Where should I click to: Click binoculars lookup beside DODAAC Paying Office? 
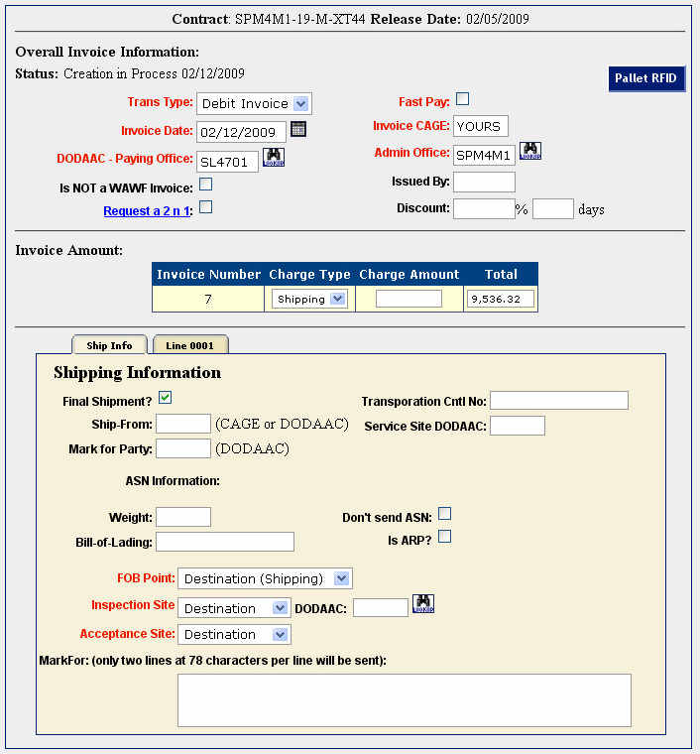click(273, 158)
